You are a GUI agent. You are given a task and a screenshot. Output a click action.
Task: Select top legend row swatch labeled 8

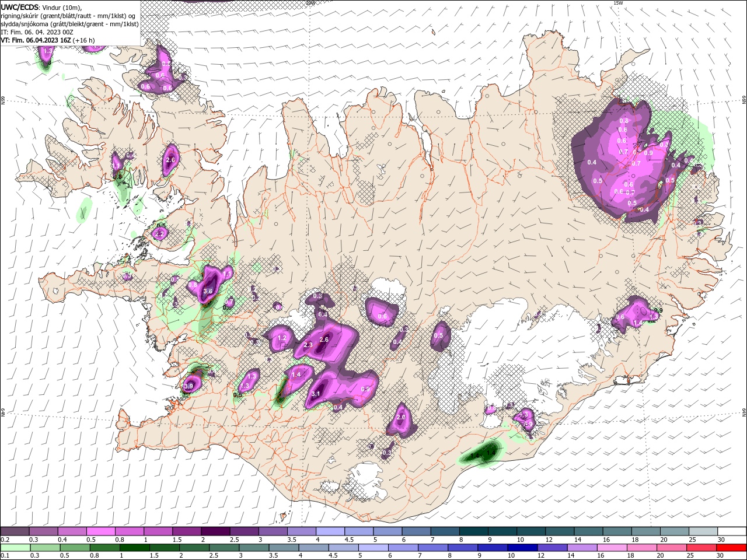tap(473, 531)
